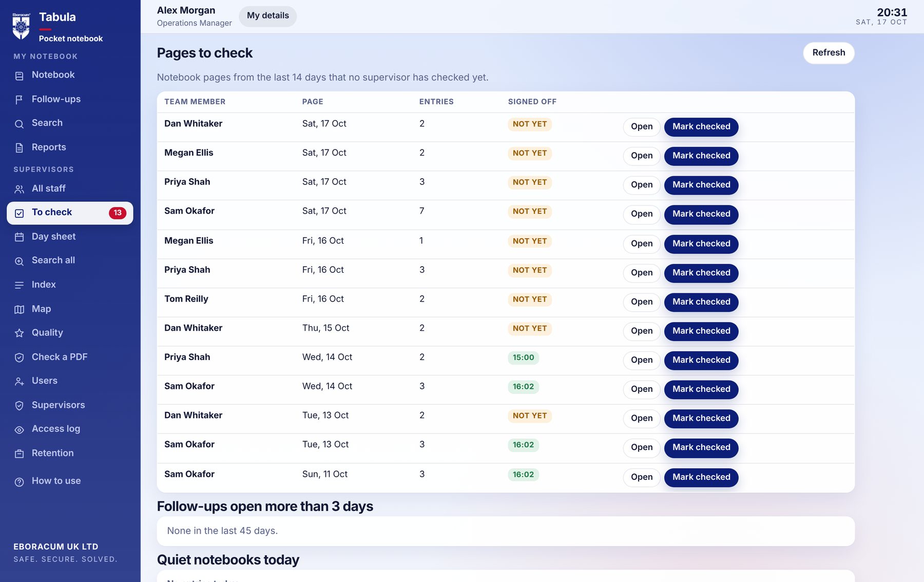Click the Tom Reilly team member name
Image resolution: width=924 pixels, height=582 pixels.
[186, 299]
